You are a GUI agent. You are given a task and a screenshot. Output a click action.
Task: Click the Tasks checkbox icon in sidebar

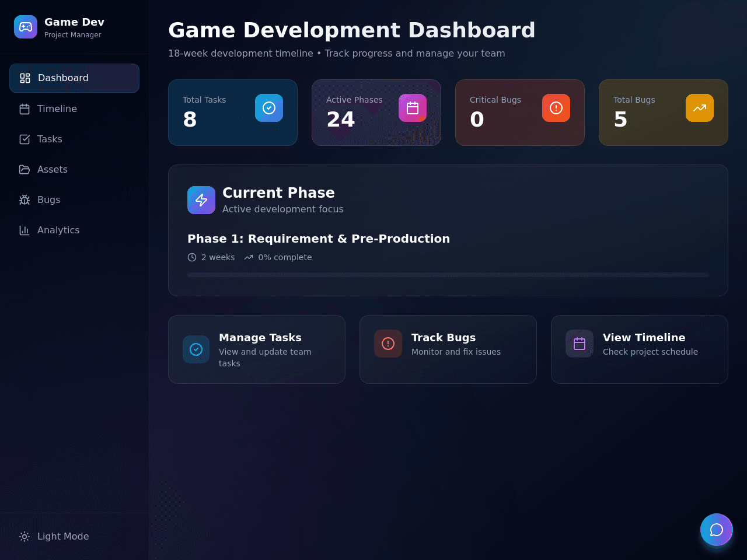click(25, 139)
